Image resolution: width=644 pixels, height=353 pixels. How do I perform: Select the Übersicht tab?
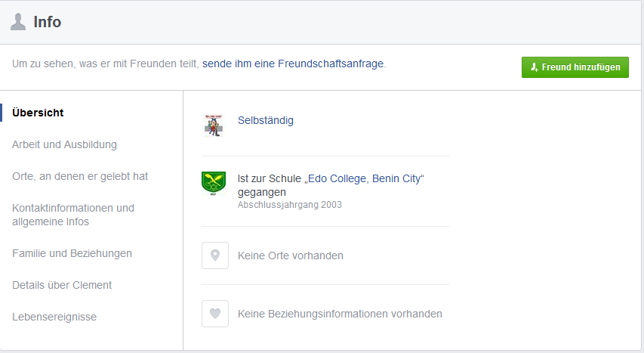[38, 113]
